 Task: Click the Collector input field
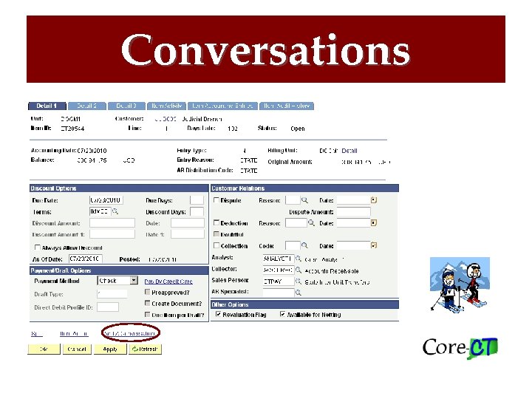click(x=279, y=270)
